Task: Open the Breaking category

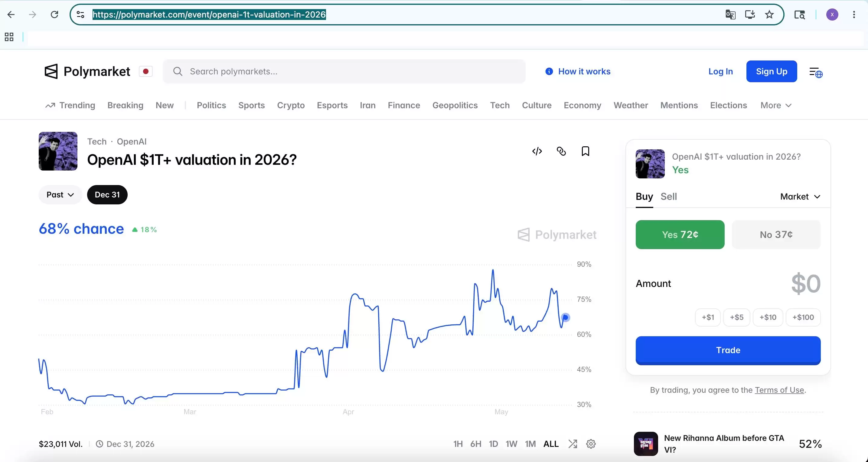Action: (x=125, y=106)
